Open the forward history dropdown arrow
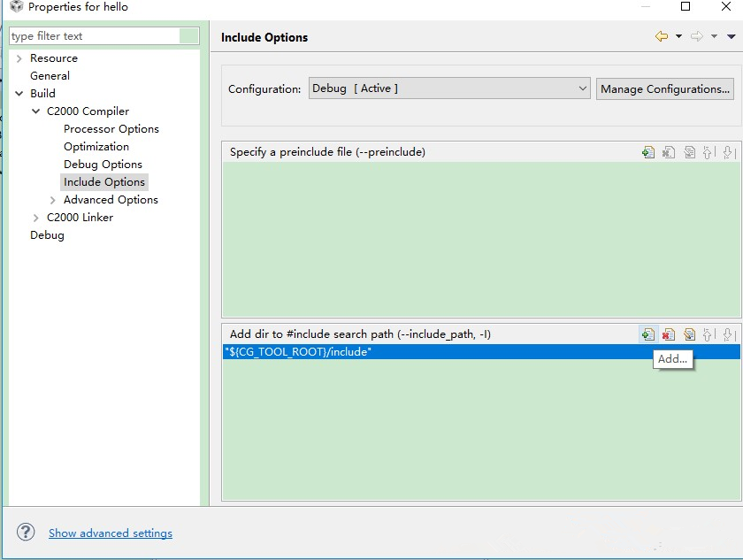 point(714,36)
